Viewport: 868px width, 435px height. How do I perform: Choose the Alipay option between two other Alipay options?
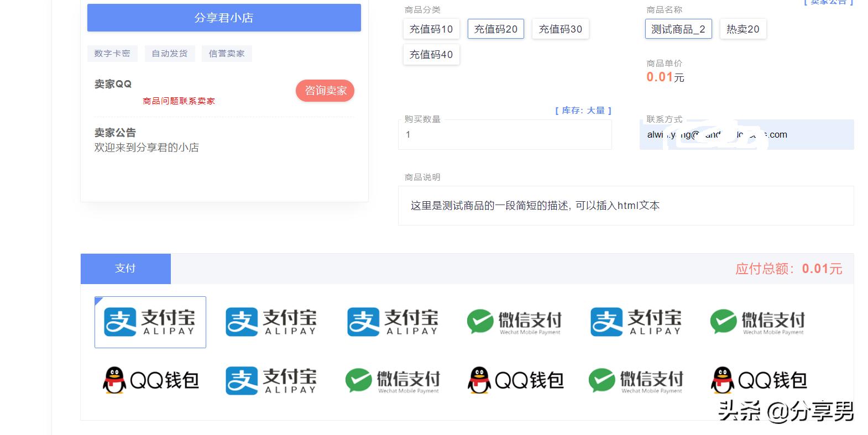point(271,322)
